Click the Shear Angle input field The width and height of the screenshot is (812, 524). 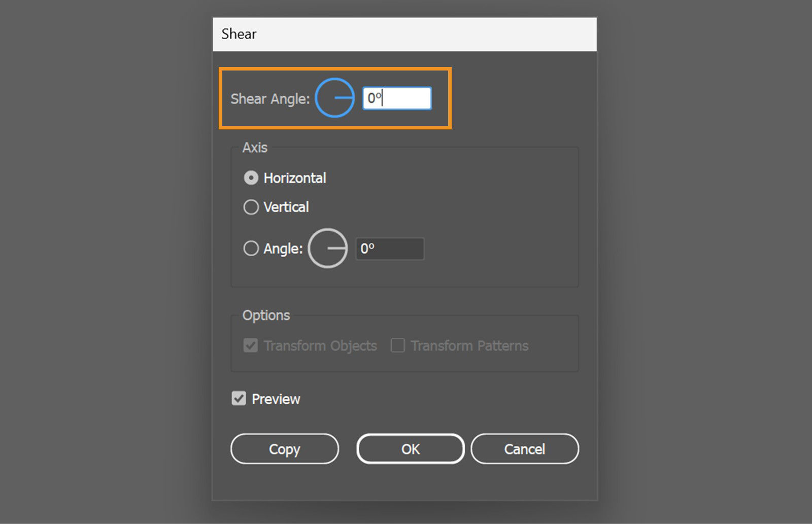coord(396,98)
